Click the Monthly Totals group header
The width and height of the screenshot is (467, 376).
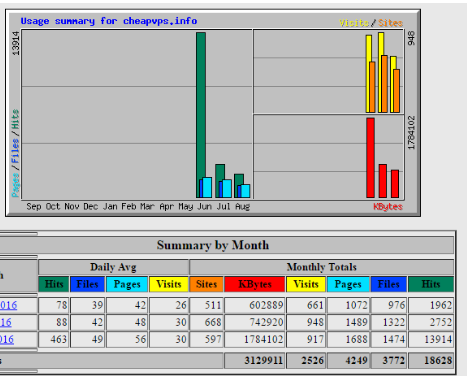point(322,267)
